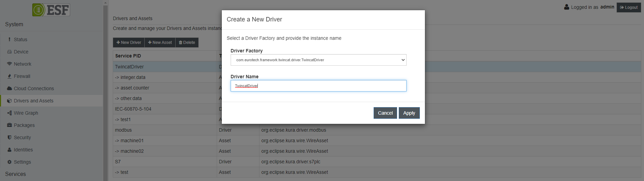The width and height of the screenshot is (644, 181).
Task: Go to the Network section
Action: point(22,64)
